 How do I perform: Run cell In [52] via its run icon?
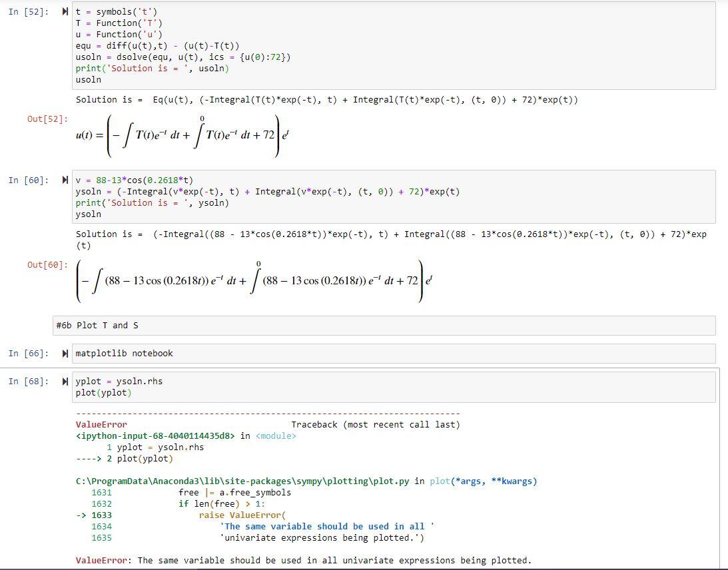pyautogui.click(x=65, y=11)
